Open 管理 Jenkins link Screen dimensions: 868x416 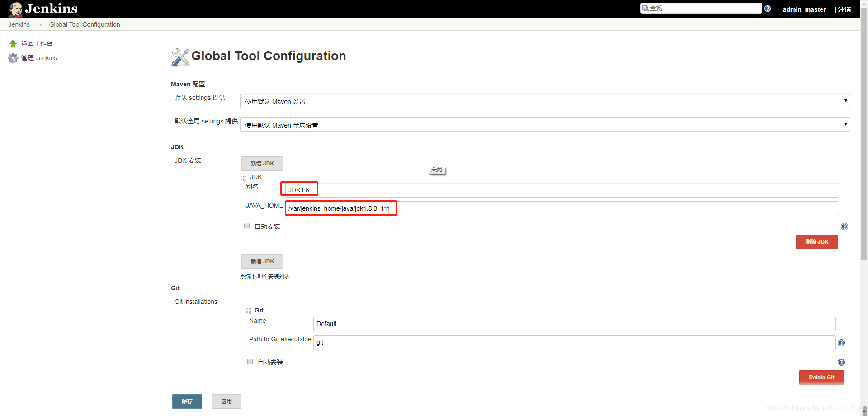tap(39, 58)
